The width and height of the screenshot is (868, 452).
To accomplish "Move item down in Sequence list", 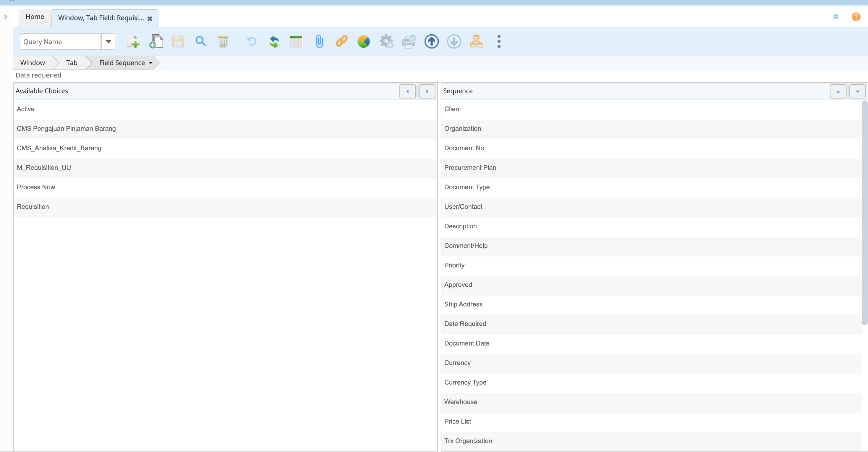I will point(858,91).
